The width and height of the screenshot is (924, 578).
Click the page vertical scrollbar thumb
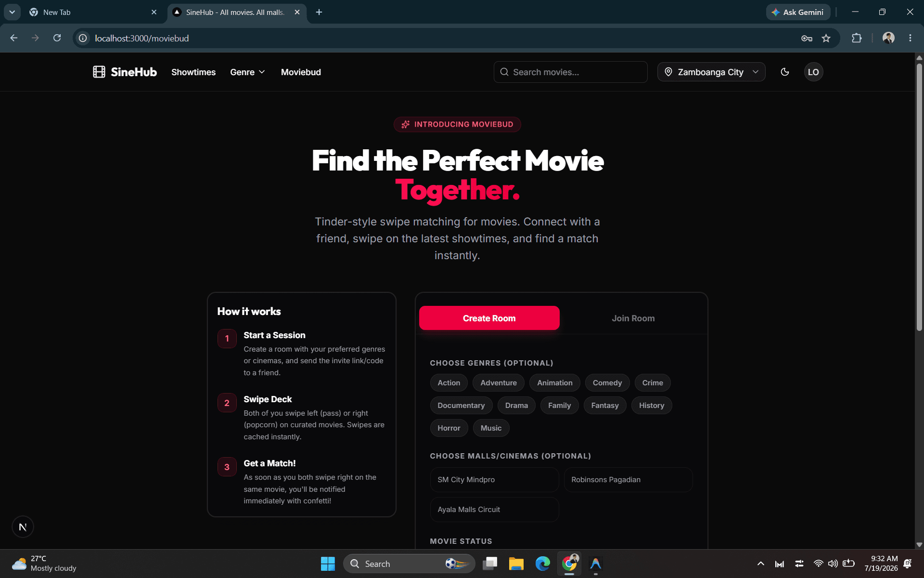click(919, 197)
